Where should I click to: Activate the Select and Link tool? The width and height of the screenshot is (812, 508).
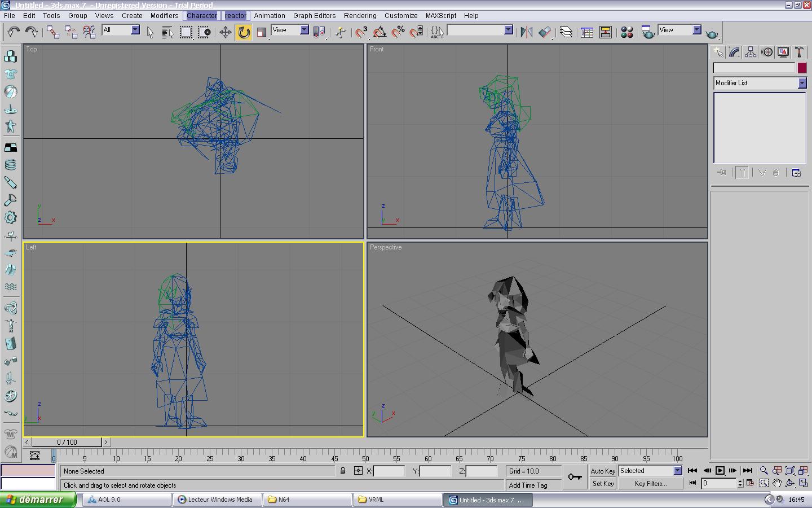click(x=53, y=32)
